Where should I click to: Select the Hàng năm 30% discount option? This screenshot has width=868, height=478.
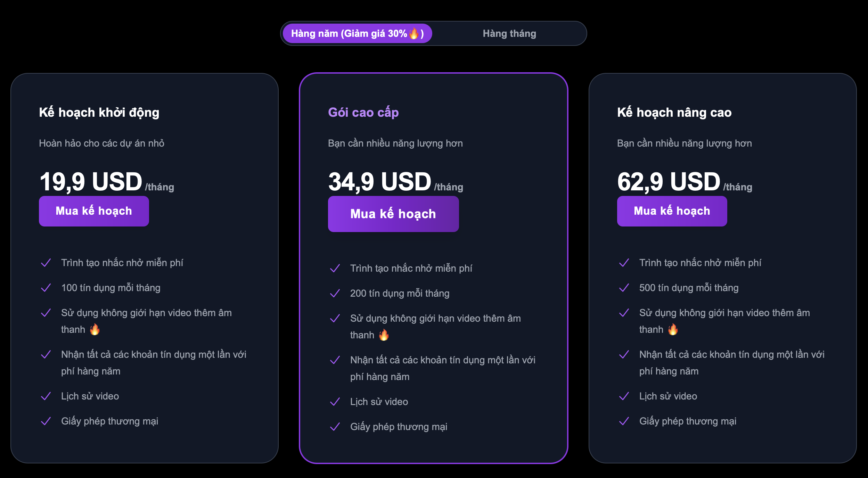click(x=357, y=33)
